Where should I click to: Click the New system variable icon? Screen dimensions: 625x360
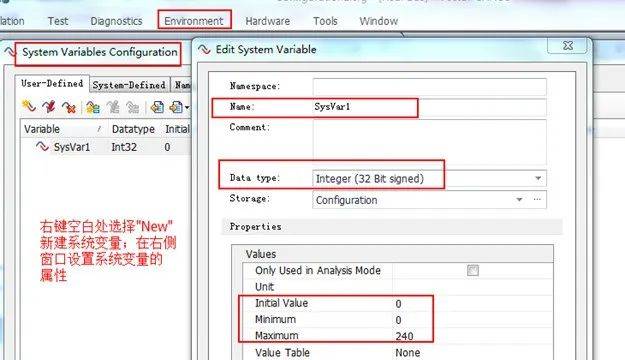coord(29,106)
